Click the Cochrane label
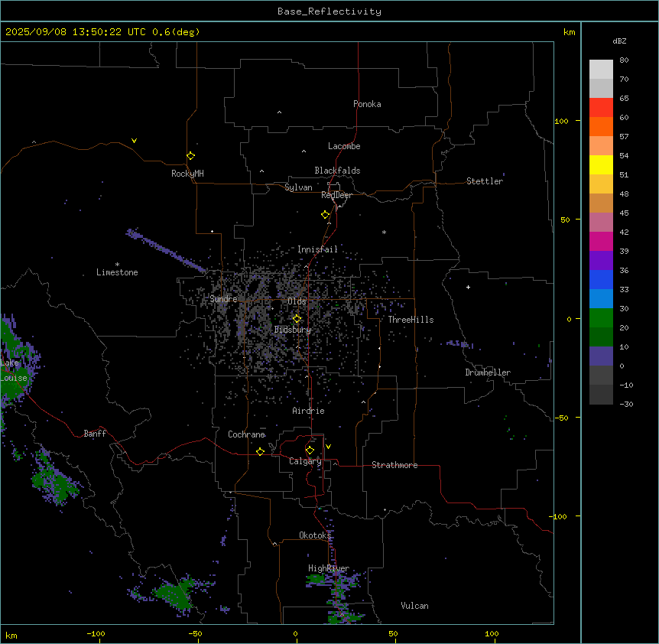 (246, 434)
